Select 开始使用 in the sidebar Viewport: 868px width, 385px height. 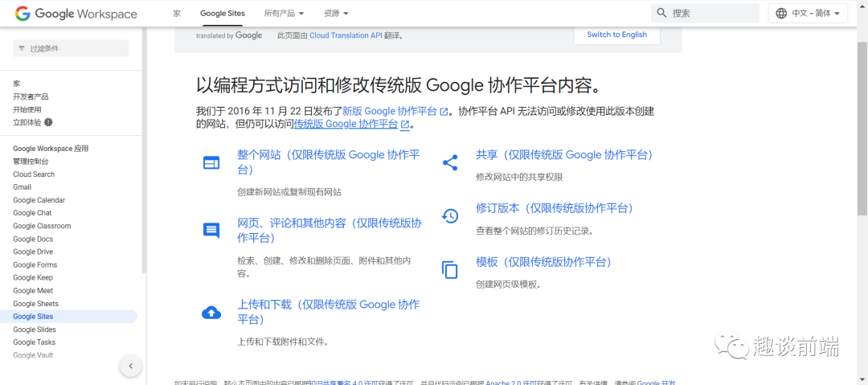click(x=27, y=109)
